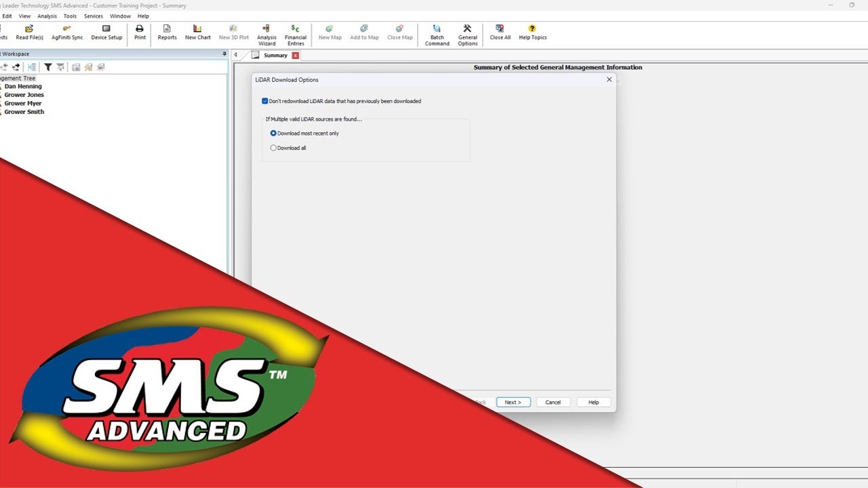The image size is (868, 488).
Task: Open the Window menu
Action: tap(121, 16)
